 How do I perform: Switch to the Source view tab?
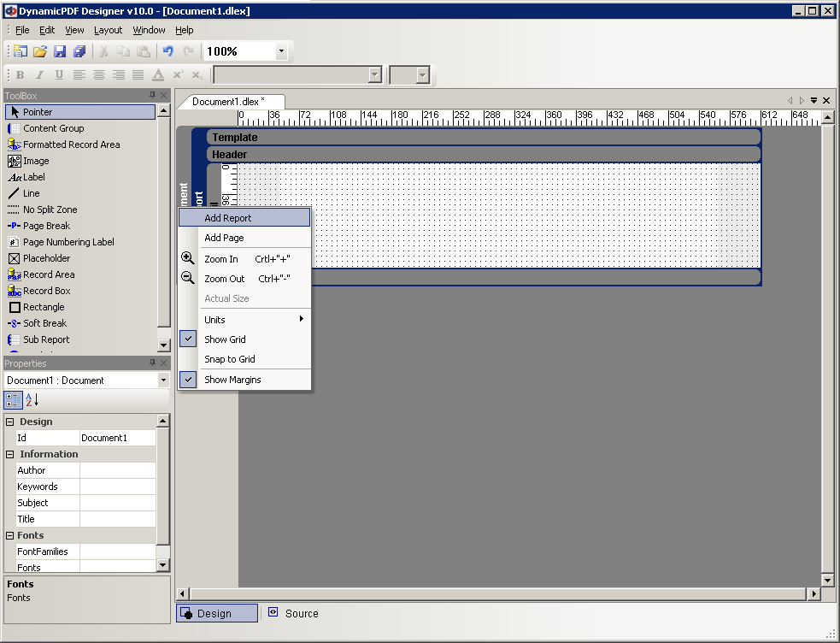coord(294,613)
